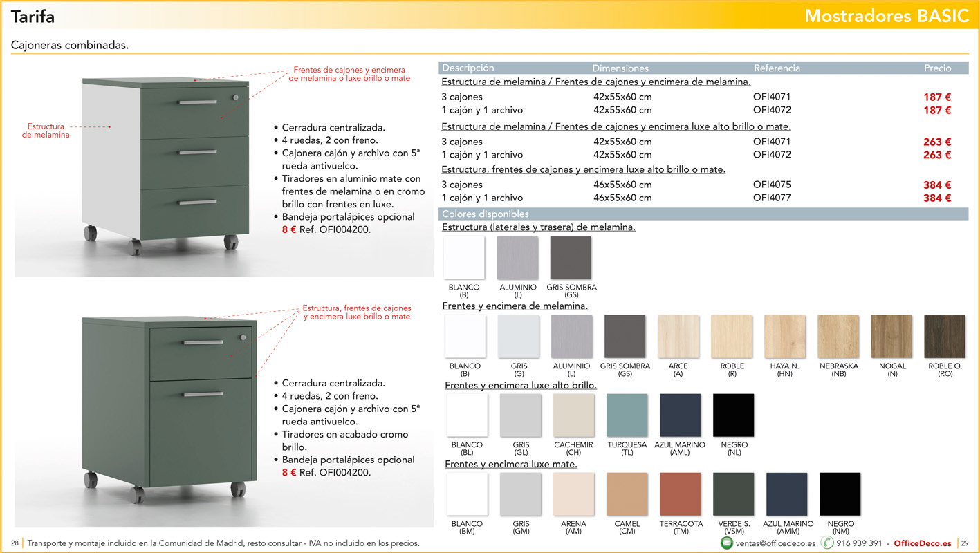Pick the BLANCO swatch under Estructura de melamina
This screenshot has width=980, height=553.
click(464, 258)
